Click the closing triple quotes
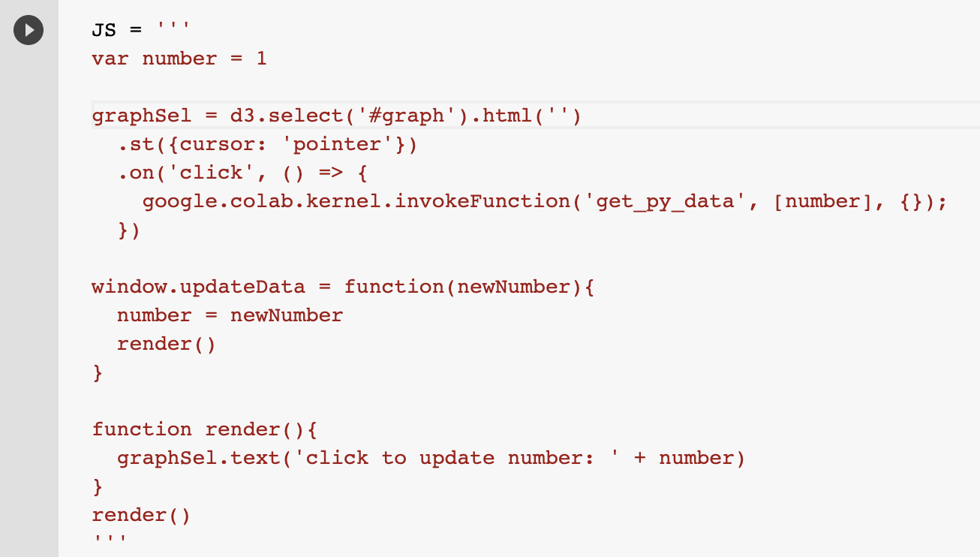Image resolution: width=980 pixels, height=557 pixels. tap(110, 540)
